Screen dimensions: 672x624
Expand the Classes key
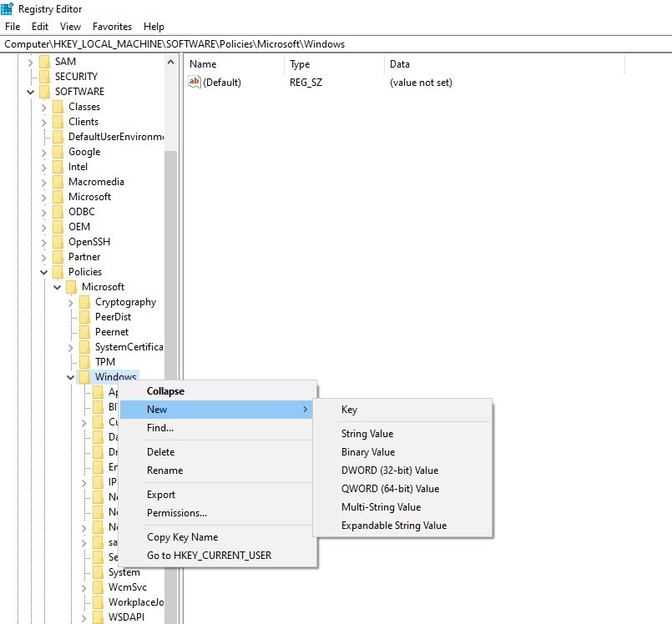[43, 108]
